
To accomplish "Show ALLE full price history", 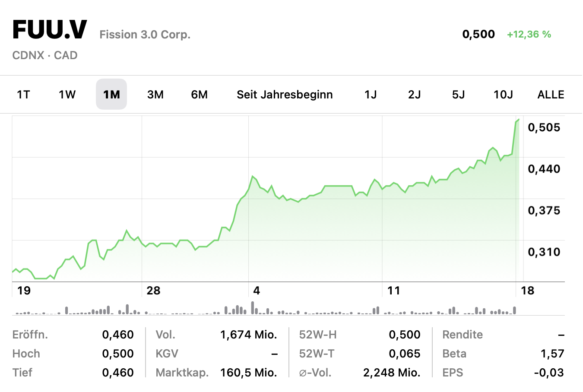I will tap(551, 95).
